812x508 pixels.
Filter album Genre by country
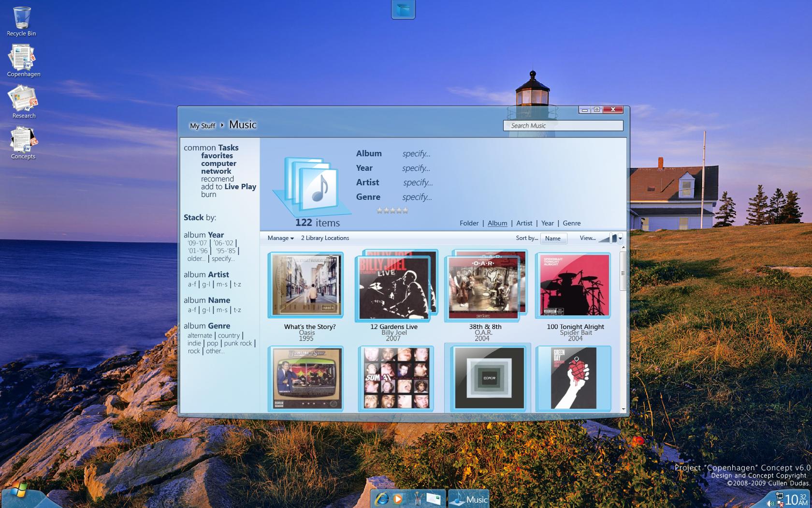pos(229,336)
